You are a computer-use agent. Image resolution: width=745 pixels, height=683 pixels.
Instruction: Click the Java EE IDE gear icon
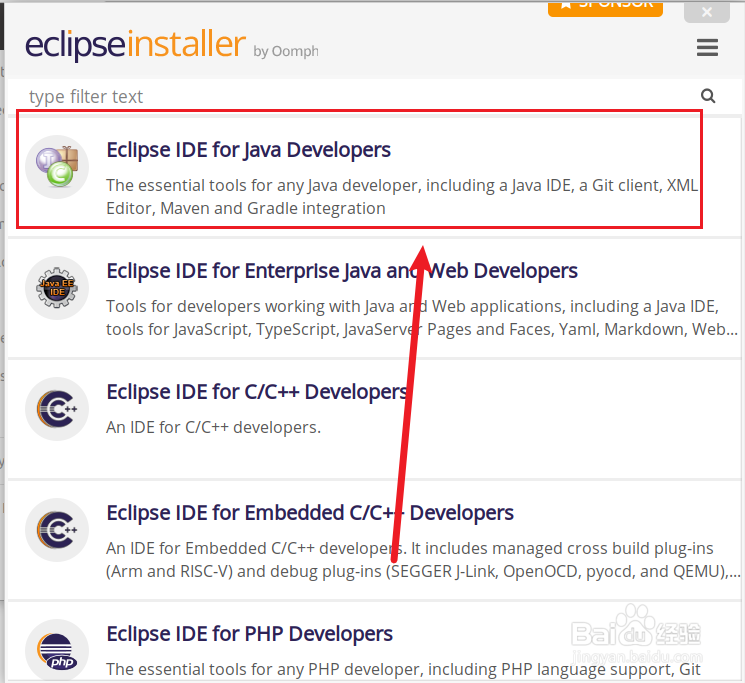tap(57, 288)
